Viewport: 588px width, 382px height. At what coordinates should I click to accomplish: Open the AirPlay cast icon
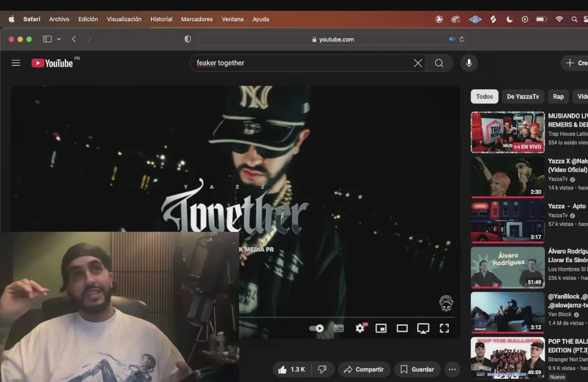point(423,328)
